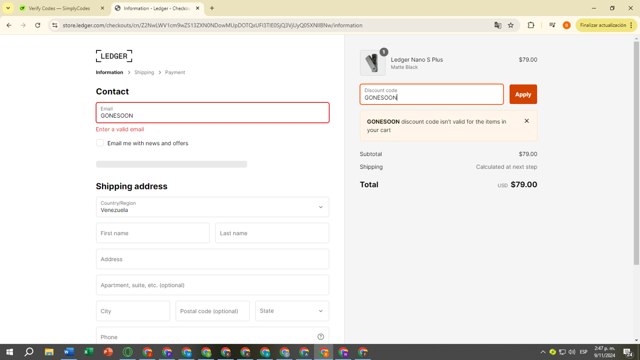Focus the Email input field
The height and width of the screenshot is (360, 640).
(212, 113)
